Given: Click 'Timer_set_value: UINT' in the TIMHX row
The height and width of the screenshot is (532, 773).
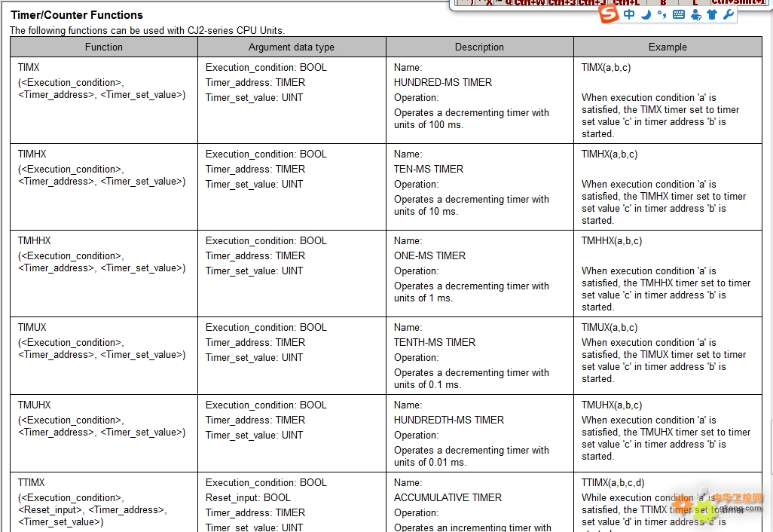Looking at the screenshot, I should pos(255,184).
